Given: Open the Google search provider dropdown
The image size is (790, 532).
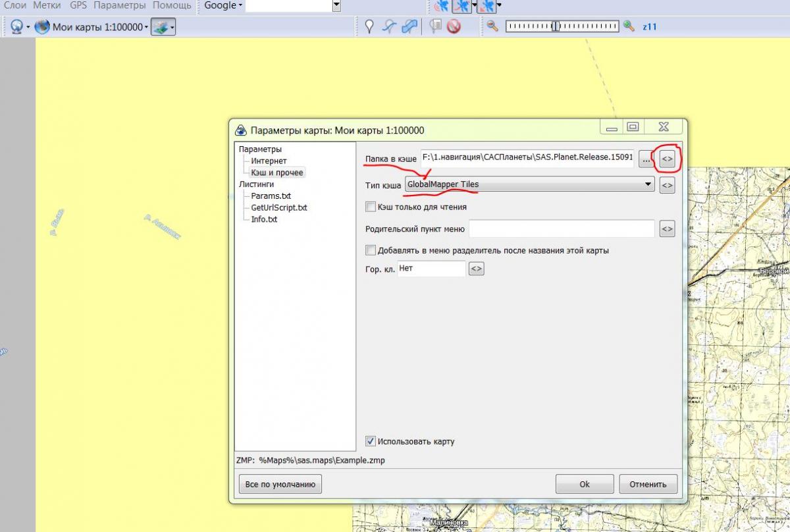Looking at the screenshot, I should (223, 5).
